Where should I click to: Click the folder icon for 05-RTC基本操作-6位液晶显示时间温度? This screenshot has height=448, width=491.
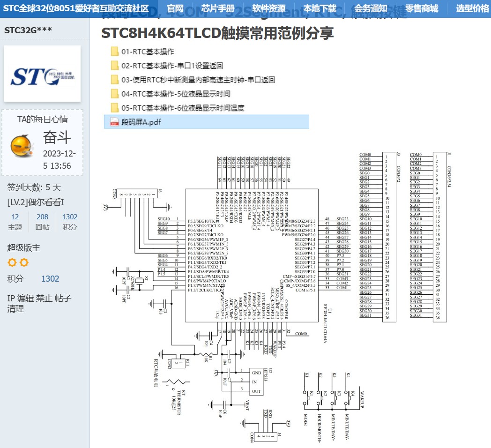click(115, 108)
